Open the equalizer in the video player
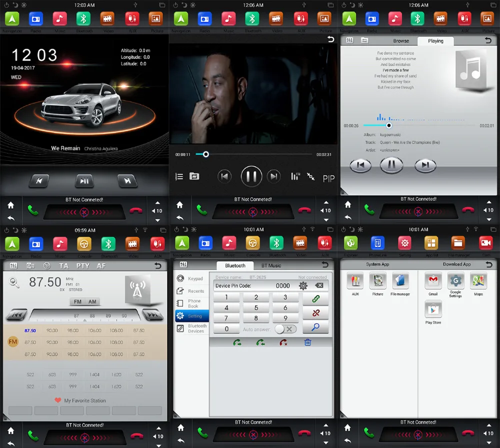 (x=295, y=176)
